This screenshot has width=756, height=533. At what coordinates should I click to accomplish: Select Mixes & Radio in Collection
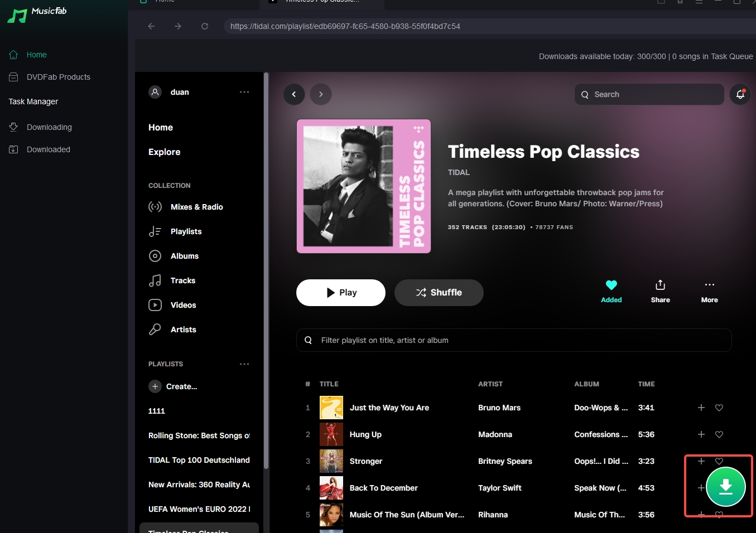198,207
